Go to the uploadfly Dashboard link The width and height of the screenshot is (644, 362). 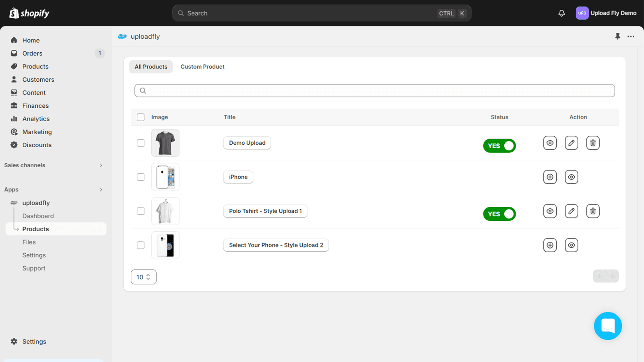pos(38,216)
